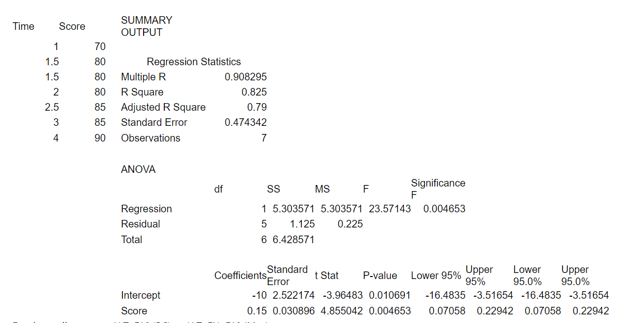Screen dimensions: 644x323
Task: Click the t Stat column header
Action: point(327,275)
